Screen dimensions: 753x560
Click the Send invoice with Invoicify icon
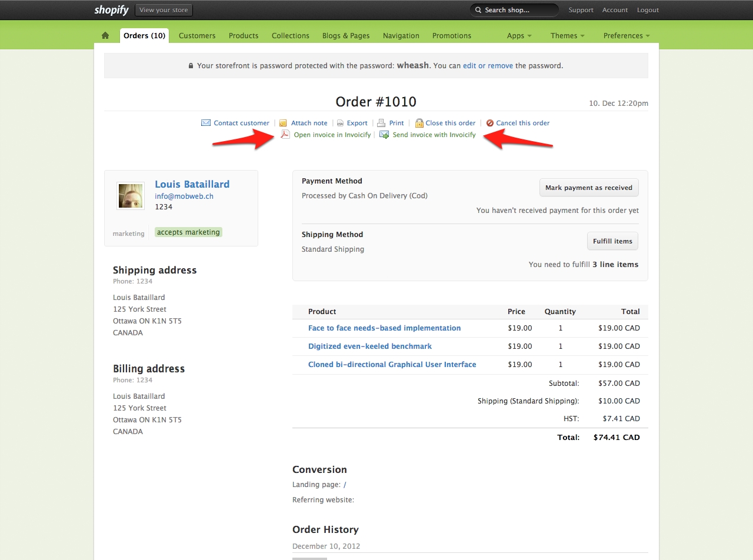point(382,134)
